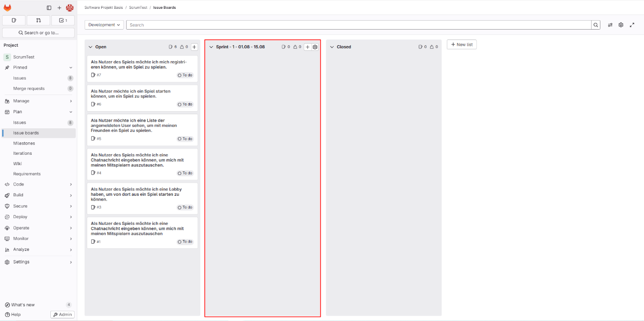644x321 pixels.
Task: Open the to-do list shortcut showing 1
Action: point(63,20)
